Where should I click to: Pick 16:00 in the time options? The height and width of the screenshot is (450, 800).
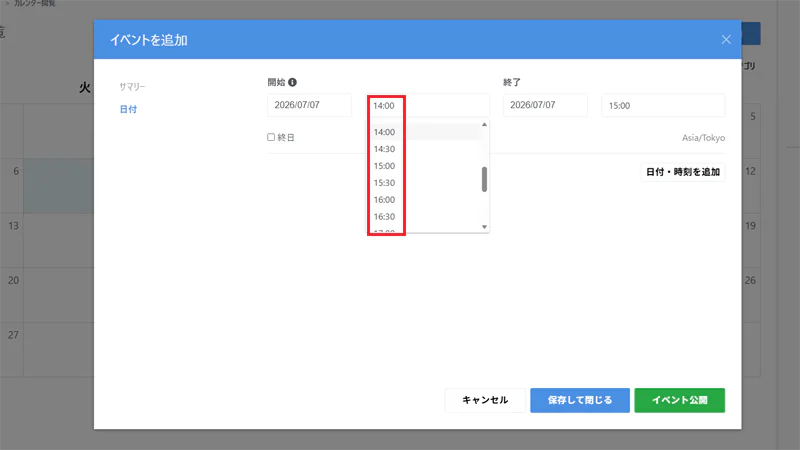point(425,199)
